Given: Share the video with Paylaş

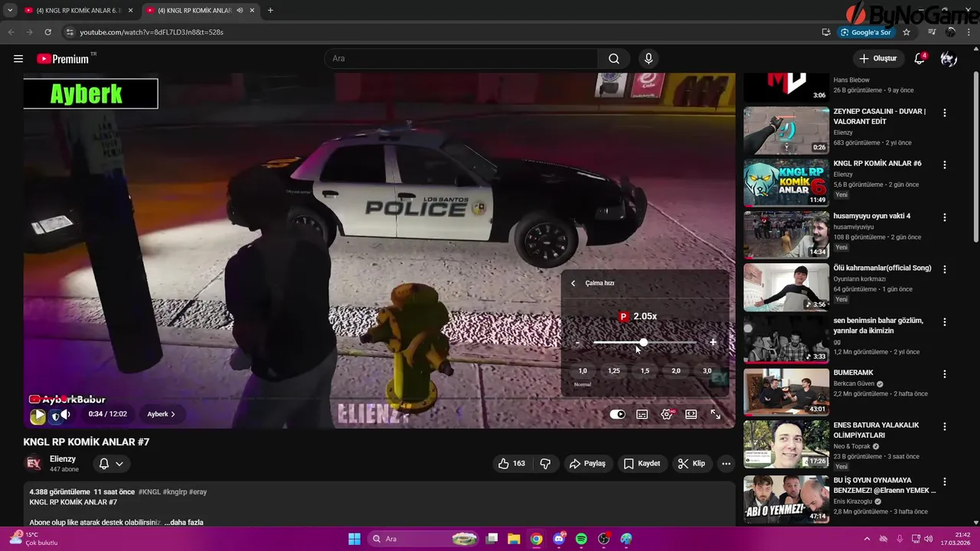Looking at the screenshot, I should pyautogui.click(x=587, y=464).
